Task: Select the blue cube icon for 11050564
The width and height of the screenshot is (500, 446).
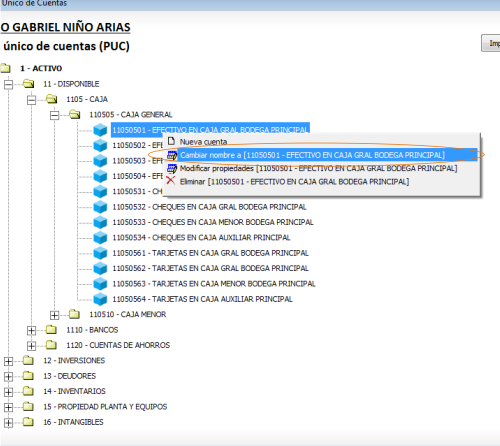Action: tap(100, 299)
